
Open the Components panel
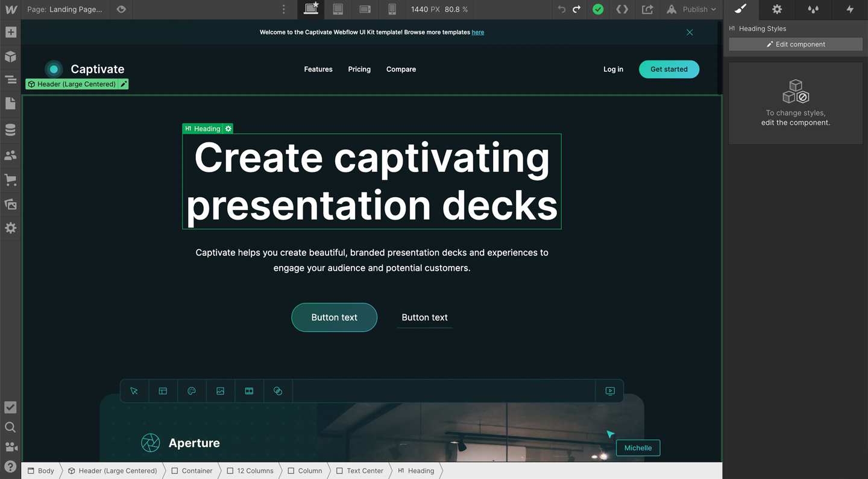point(10,56)
